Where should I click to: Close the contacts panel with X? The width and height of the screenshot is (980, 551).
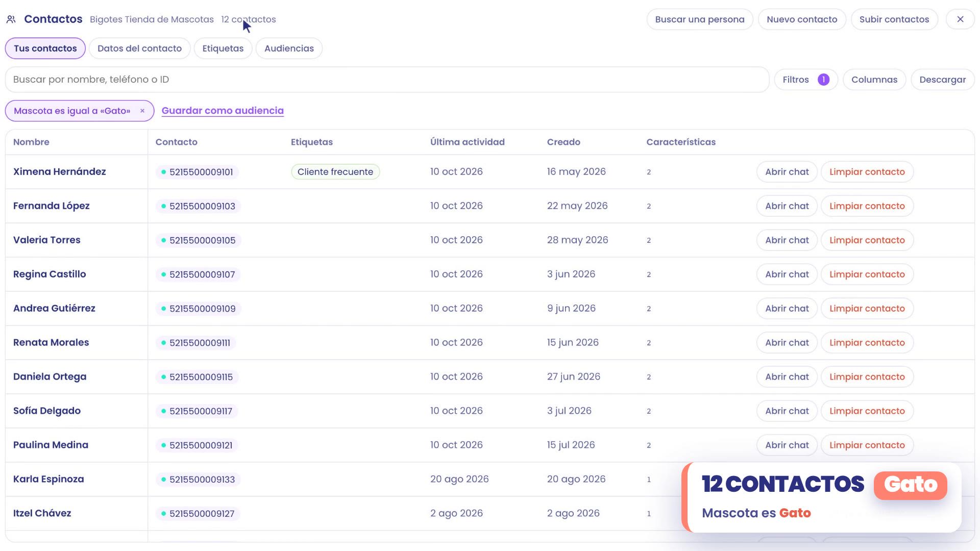coord(960,19)
